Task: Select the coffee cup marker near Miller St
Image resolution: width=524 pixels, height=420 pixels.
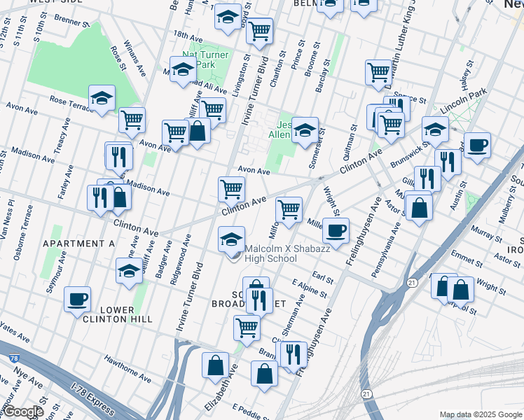Action: (336, 230)
